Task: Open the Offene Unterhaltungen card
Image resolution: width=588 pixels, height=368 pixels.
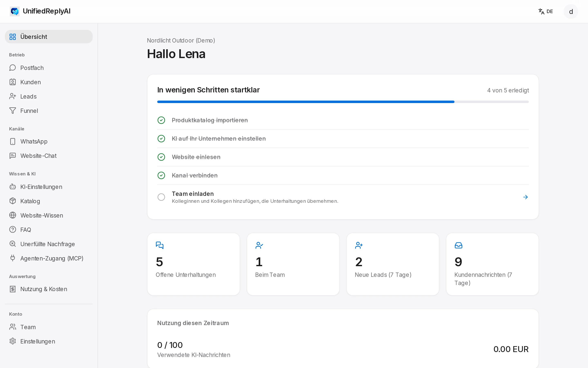Action: click(x=193, y=264)
